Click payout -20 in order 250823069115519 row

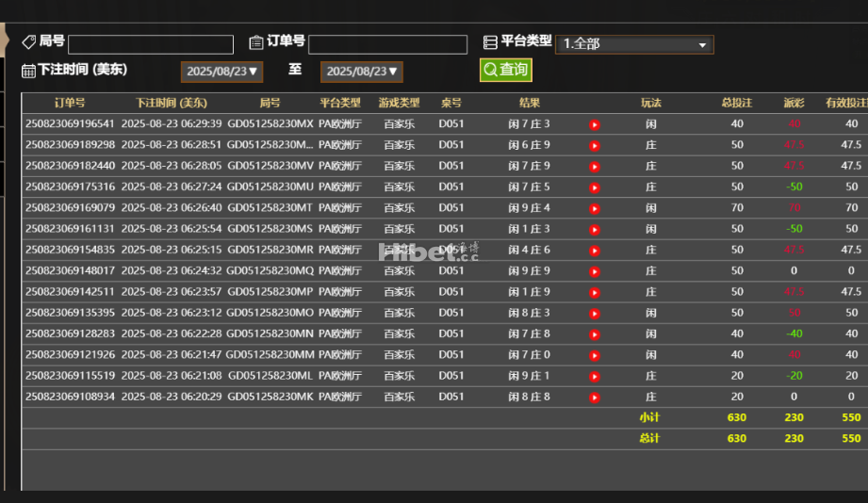point(794,376)
